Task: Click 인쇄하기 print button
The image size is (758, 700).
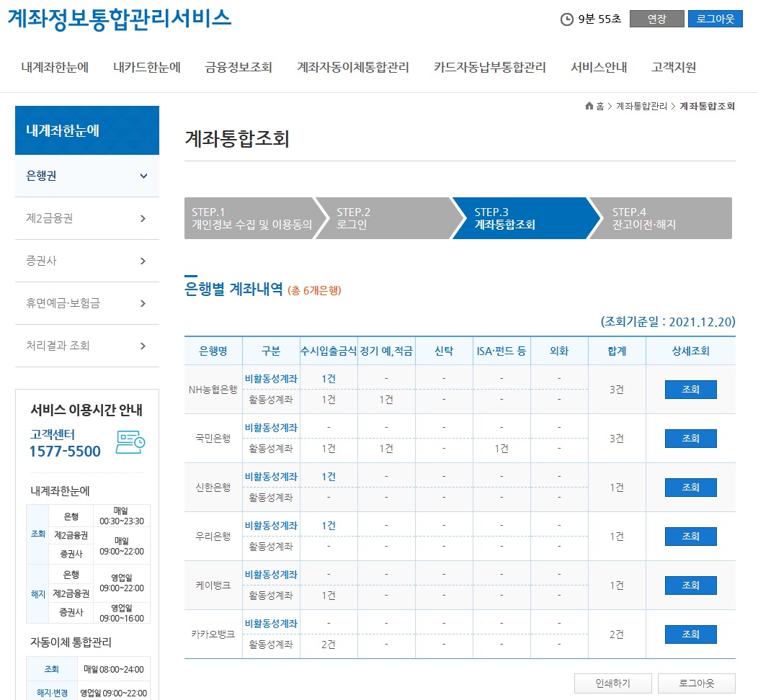Action: pyautogui.click(x=612, y=683)
